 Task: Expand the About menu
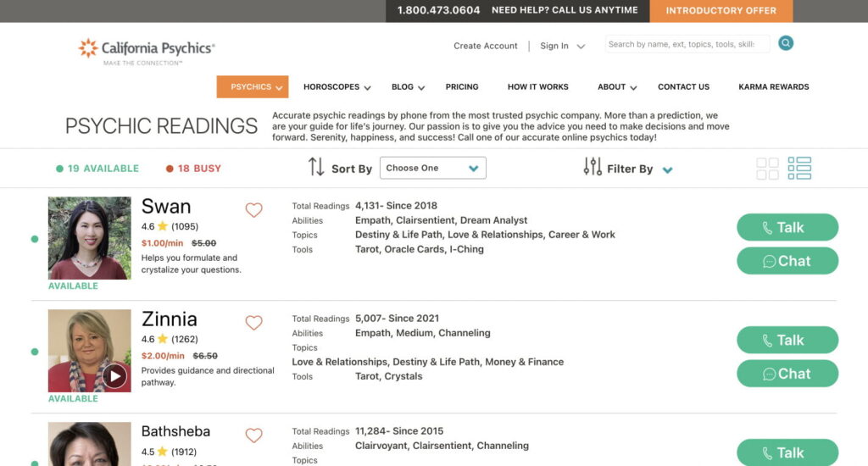pyautogui.click(x=617, y=87)
